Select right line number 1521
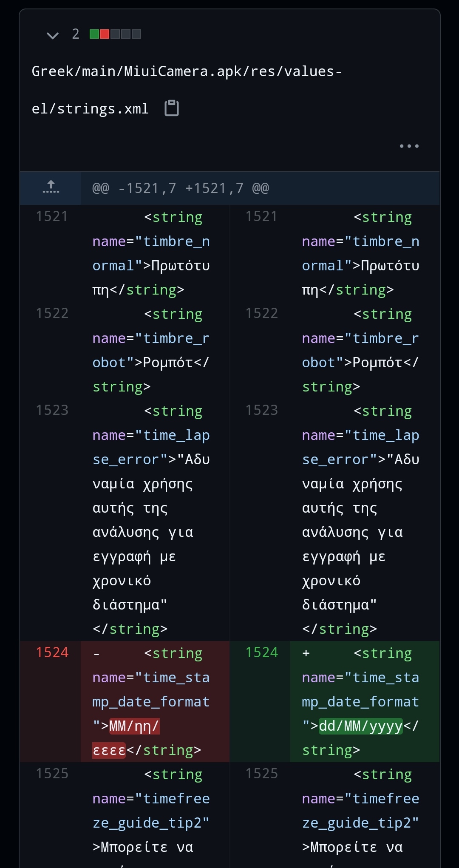The height and width of the screenshot is (868, 459). coord(261,216)
